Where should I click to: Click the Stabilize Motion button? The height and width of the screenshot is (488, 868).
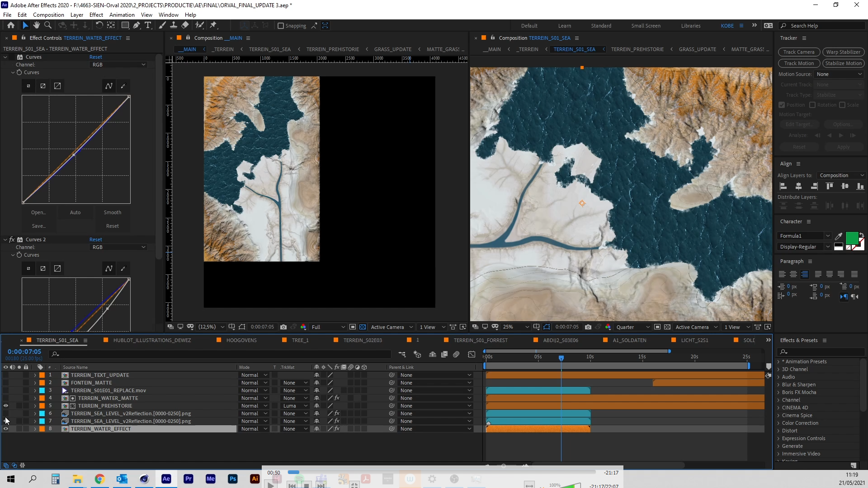843,63
